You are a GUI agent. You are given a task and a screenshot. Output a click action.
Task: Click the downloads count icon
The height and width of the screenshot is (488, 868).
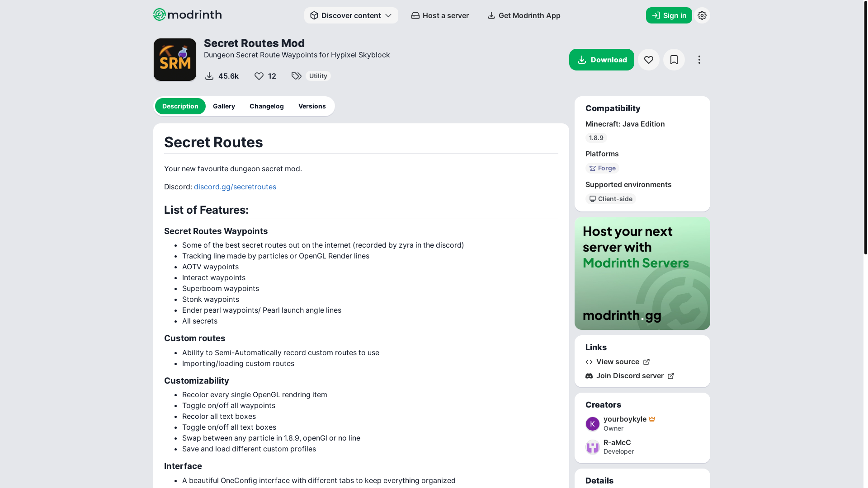[x=209, y=76]
